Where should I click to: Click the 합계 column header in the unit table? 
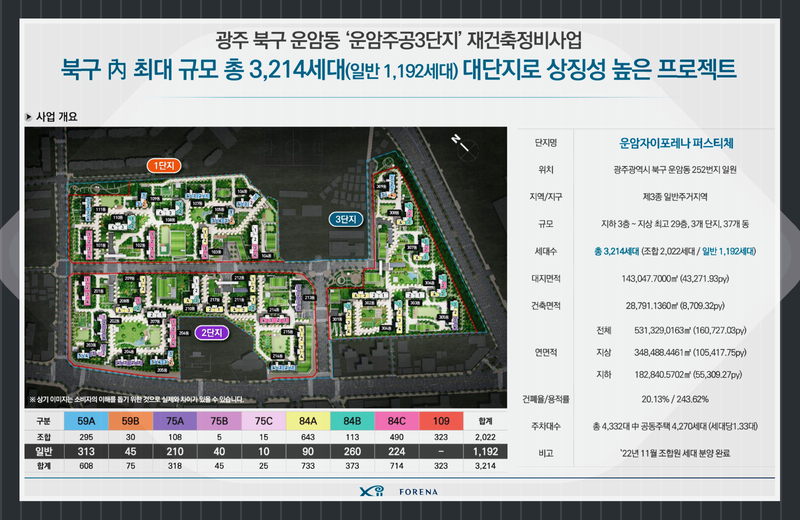point(485,421)
